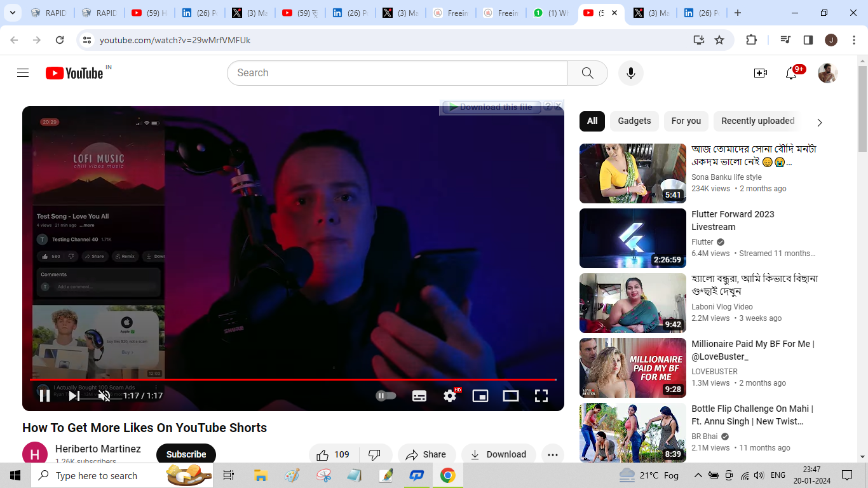Open the Sona Banku life style video thumbnail
The width and height of the screenshot is (868, 488).
click(x=633, y=173)
